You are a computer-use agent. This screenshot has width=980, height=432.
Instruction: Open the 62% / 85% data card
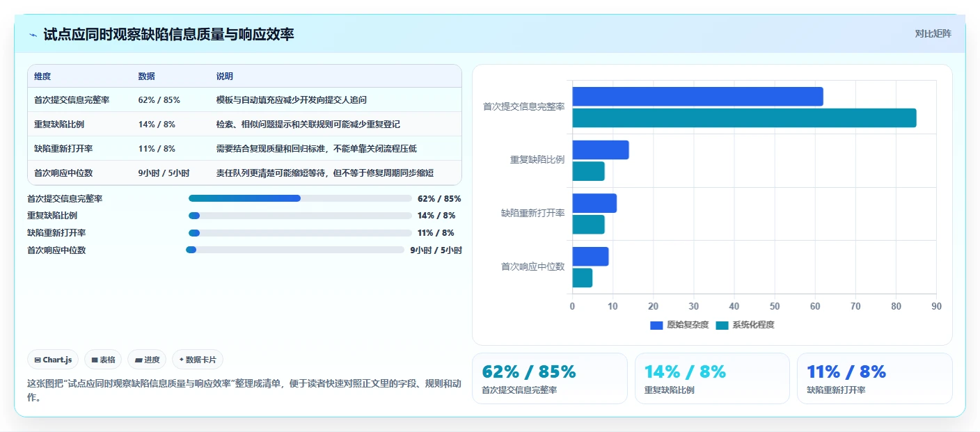549,378
